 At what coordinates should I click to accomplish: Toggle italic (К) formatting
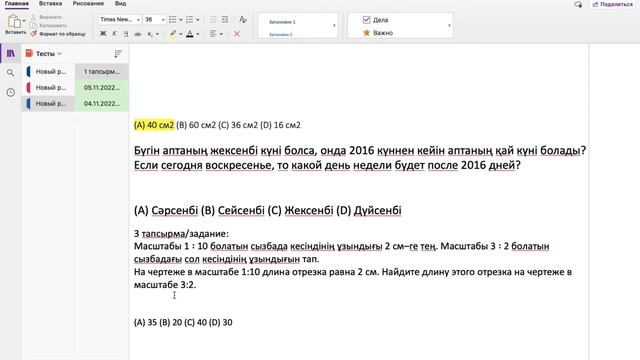click(x=114, y=34)
